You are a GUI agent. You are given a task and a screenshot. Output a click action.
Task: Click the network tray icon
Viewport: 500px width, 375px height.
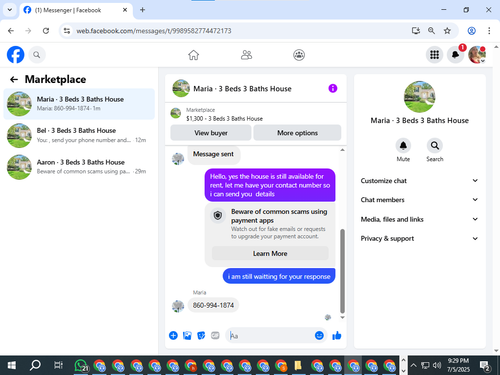point(425,366)
